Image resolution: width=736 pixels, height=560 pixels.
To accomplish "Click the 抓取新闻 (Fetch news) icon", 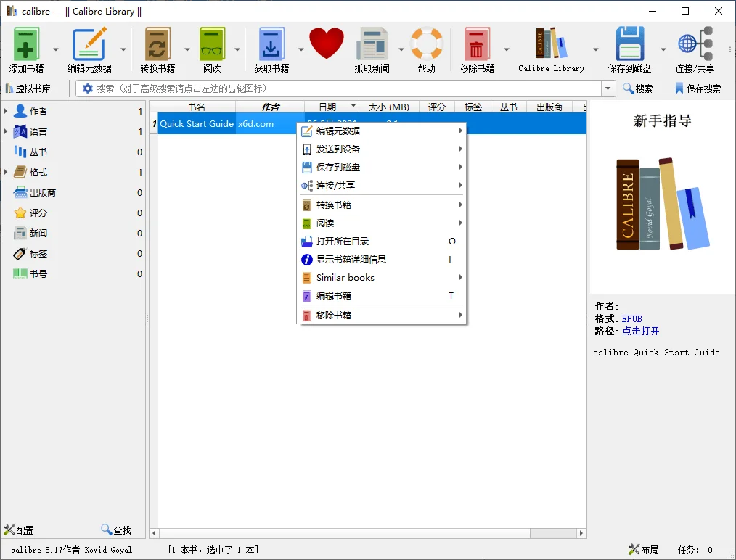I will click(x=372, y=45).
